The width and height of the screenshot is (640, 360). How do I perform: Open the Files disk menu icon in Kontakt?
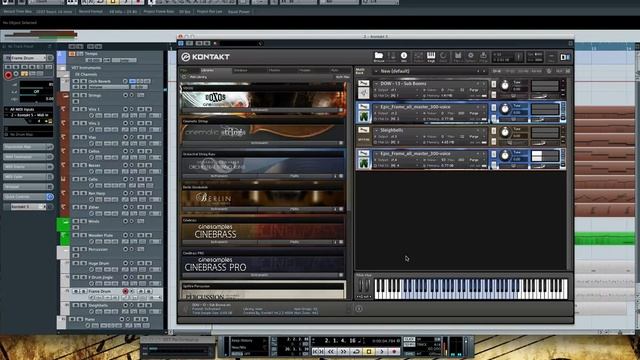point(457,57)
